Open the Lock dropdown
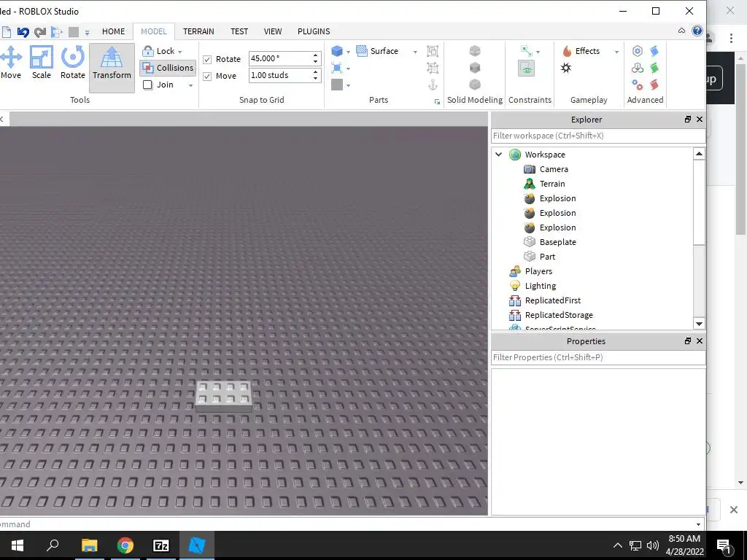Screen dimensions: 747x560 pyautogui.click(x=179, y=52)
